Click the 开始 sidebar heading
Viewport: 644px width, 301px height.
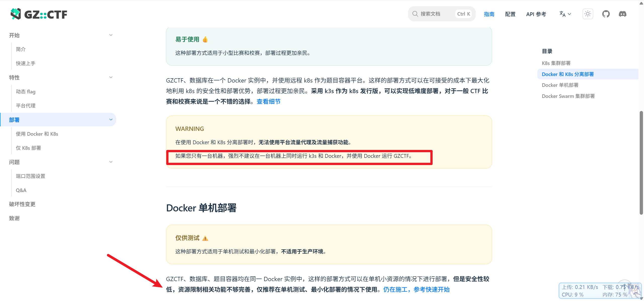coord(14,35)
